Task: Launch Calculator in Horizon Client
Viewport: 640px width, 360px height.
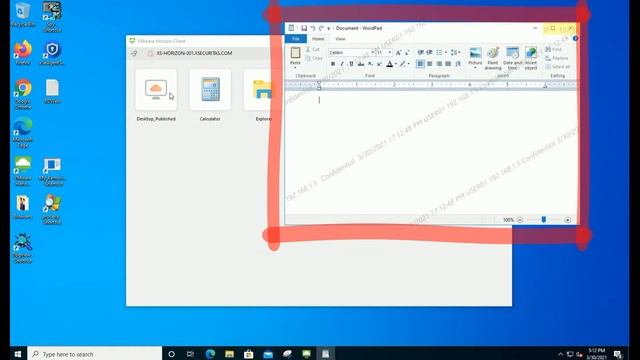Action: click(210, 96)
